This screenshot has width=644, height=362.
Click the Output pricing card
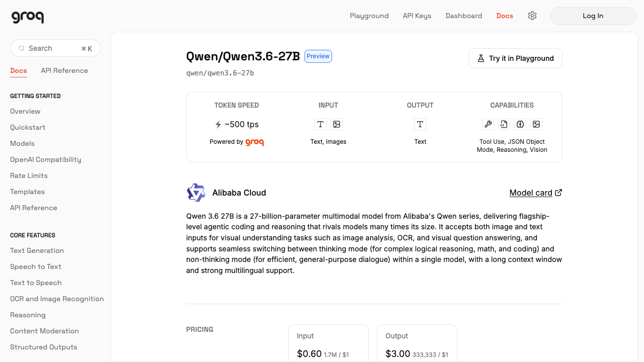(x=417, y=343)
